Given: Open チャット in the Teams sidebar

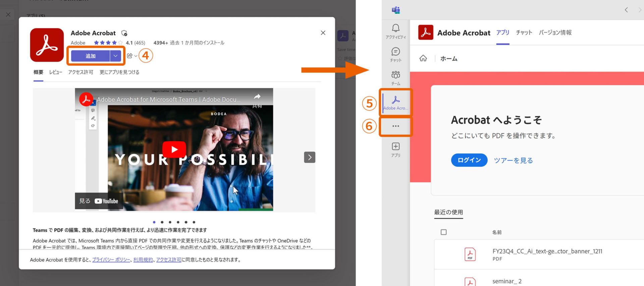Looking at the screenshot, I should [396, 55].
